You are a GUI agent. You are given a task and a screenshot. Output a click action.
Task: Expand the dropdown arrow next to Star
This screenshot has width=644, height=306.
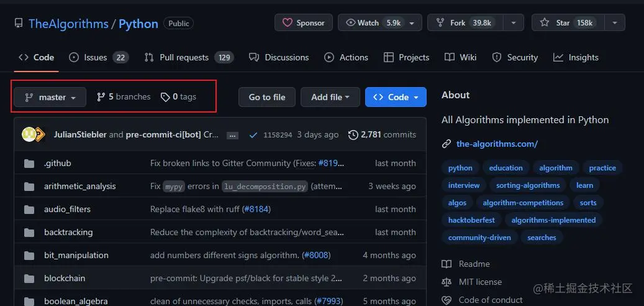click(615, 22)
